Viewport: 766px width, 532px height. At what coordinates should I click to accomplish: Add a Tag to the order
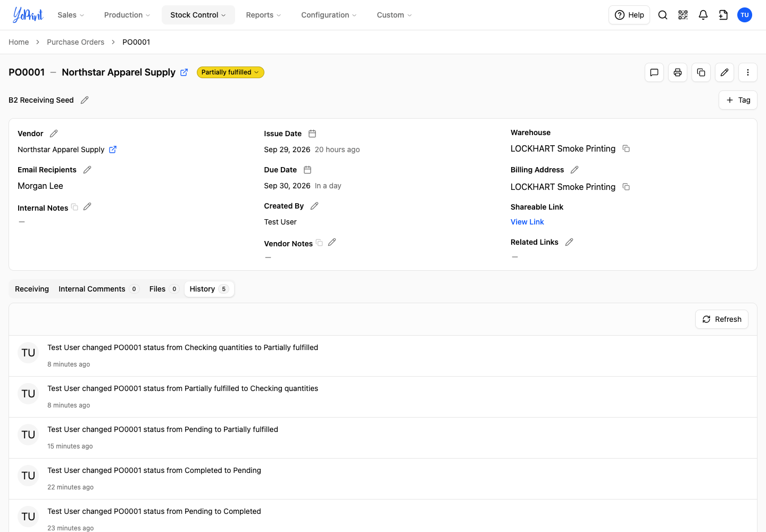(x=738, y=100)
